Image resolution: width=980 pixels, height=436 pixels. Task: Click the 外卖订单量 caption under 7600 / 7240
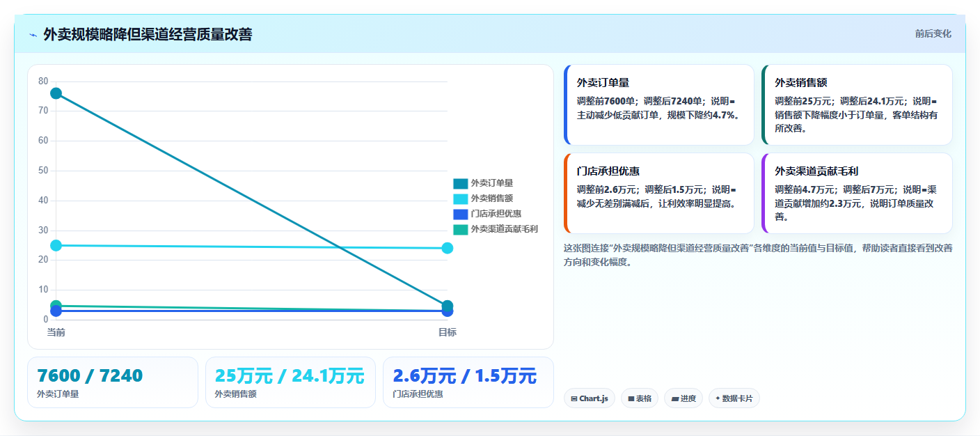[58, 394]
